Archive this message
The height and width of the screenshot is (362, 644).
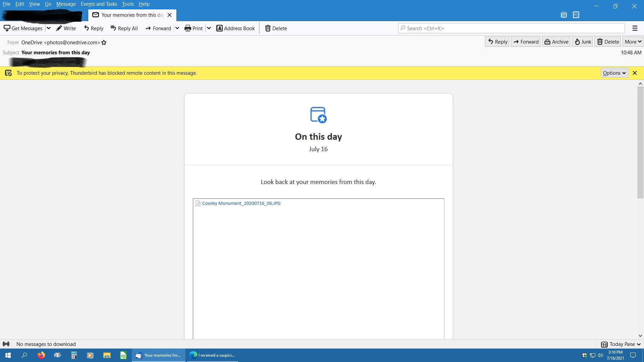pos(556,42)
